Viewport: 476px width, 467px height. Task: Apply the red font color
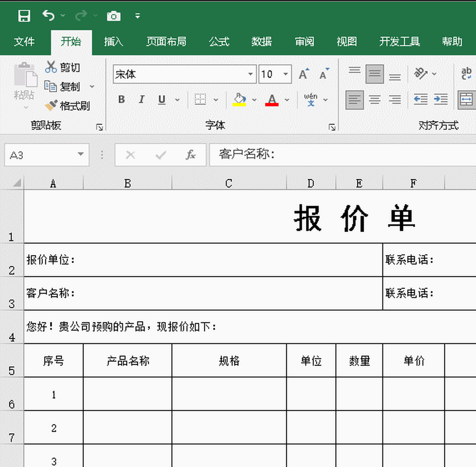[x=272, y=100]
